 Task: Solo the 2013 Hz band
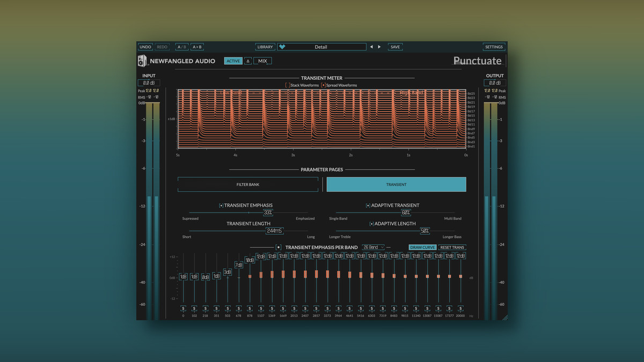coord(294,308)
